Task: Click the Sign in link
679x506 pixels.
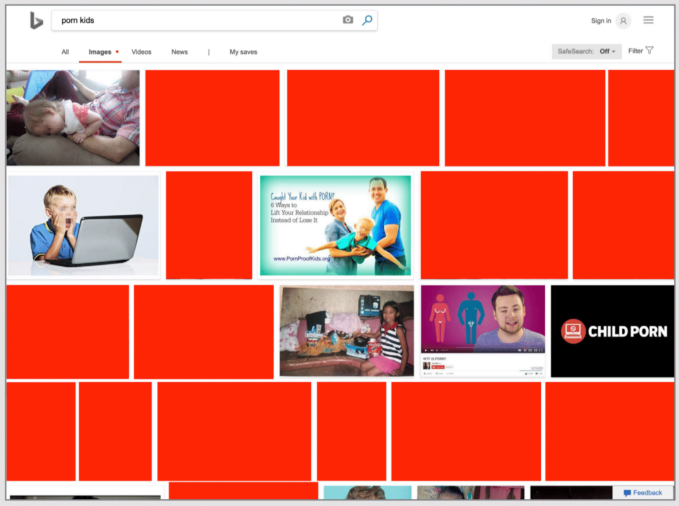Action: 600,20
